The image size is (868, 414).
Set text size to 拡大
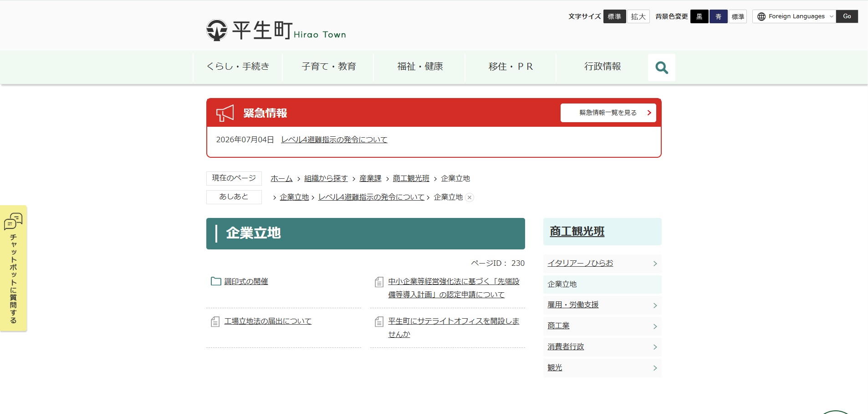pyautogui.click(x=638, y=16)
